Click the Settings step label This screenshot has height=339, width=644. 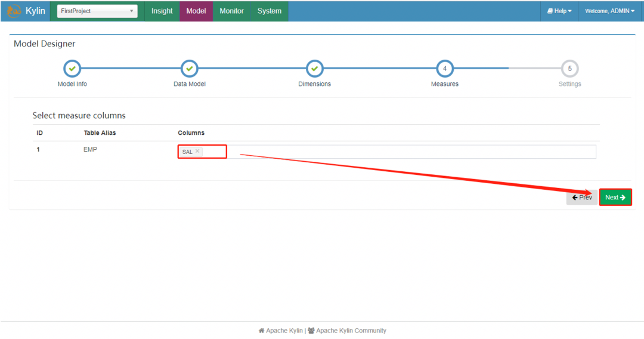pyautogui.click(x=569, y=84)
